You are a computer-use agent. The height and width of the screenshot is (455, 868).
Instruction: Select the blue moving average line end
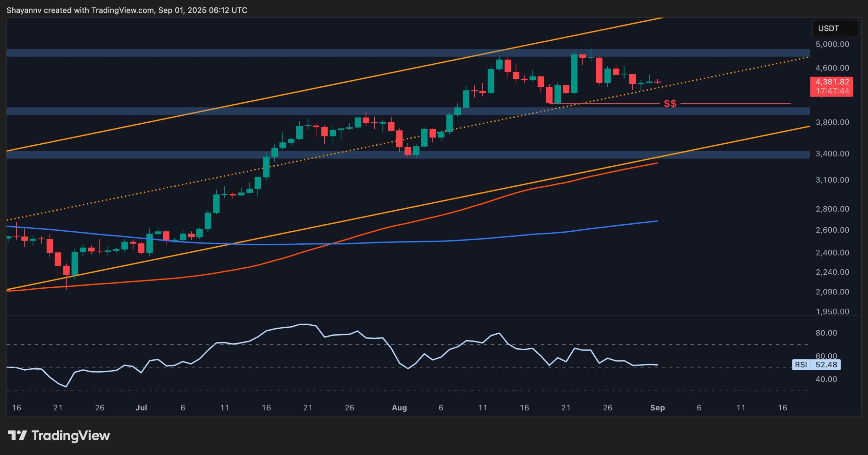[x=656, y=221]
